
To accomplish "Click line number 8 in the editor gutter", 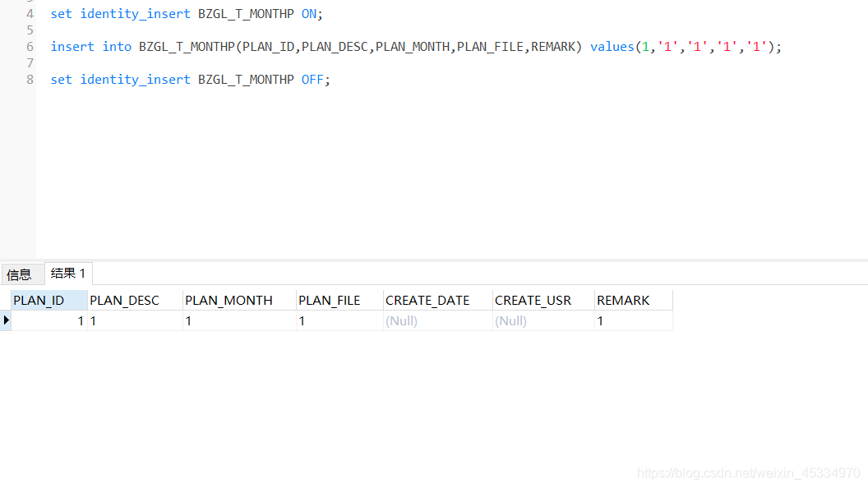I will [30, 80].
